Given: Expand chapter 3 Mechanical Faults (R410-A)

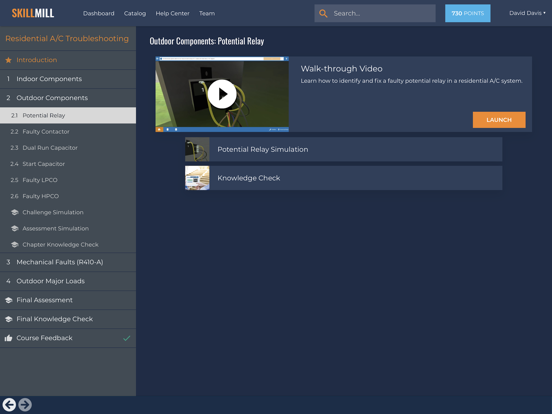Looking at the screenshot, I should [68, 262].
